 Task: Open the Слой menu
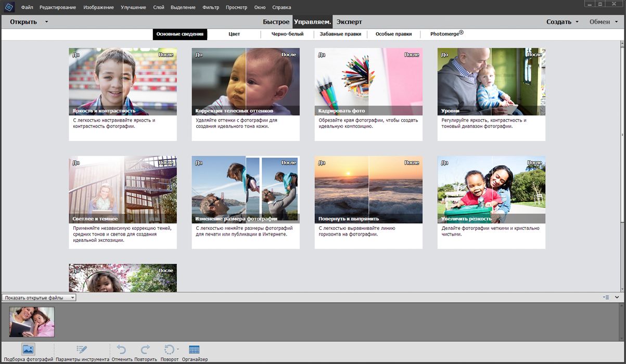159,7
